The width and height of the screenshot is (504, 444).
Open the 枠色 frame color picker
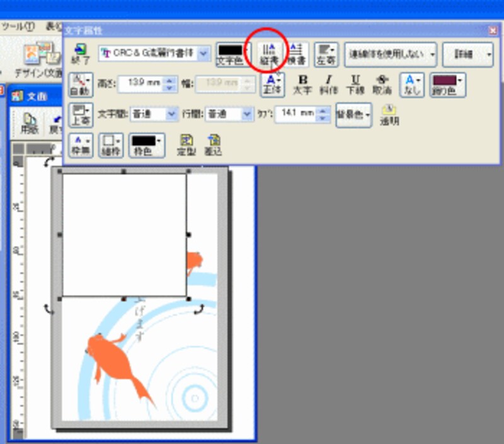(147, 146)
